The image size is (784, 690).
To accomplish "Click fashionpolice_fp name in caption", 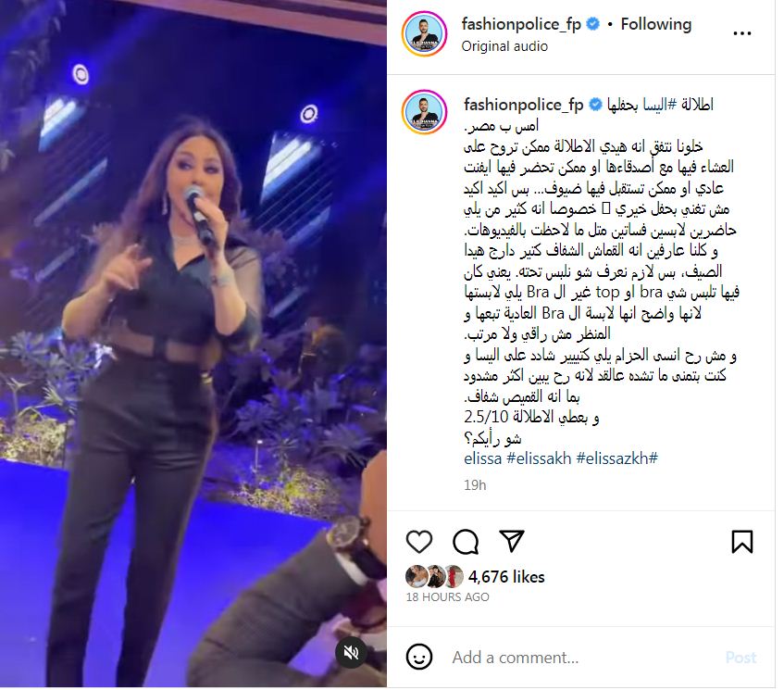I will [524, 105].
